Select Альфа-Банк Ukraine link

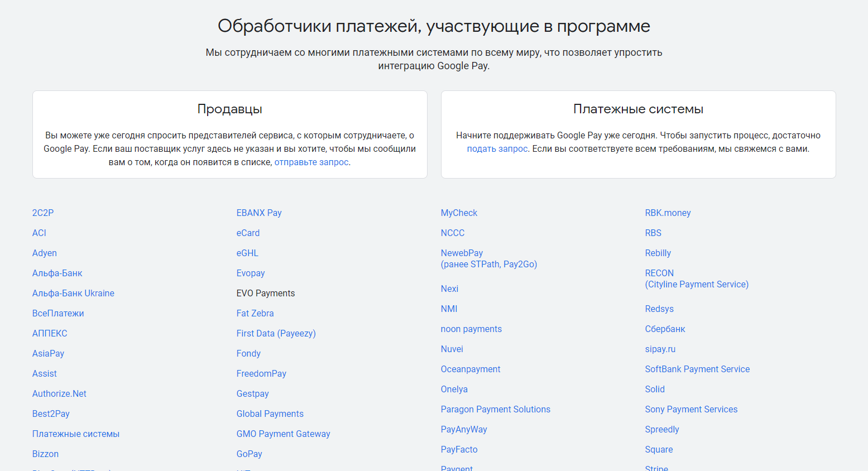click(x=73, y=294)
